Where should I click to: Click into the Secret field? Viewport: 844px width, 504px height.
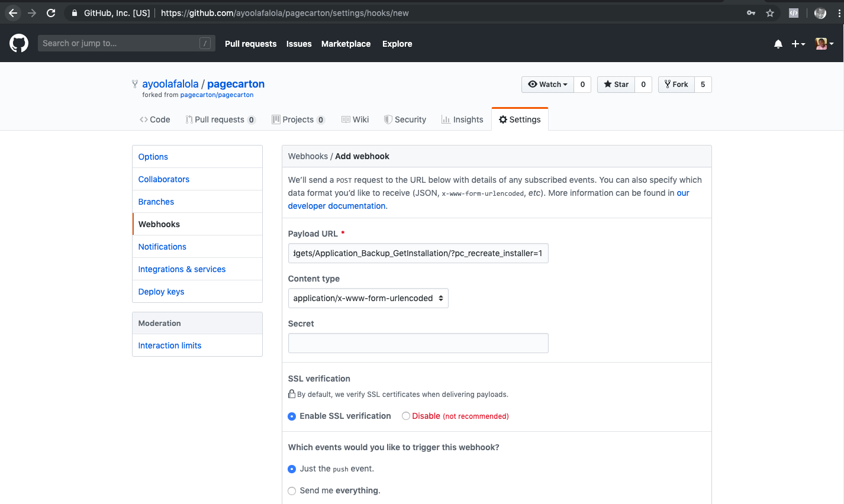pyautogui.click(x=418, y=343)
